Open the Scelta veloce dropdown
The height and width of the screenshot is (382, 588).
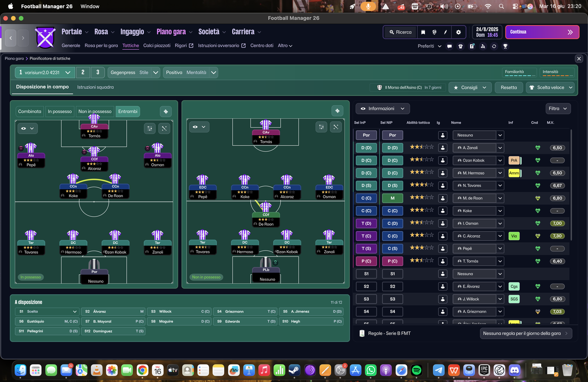pyautogui.click(x=550, y=87)
